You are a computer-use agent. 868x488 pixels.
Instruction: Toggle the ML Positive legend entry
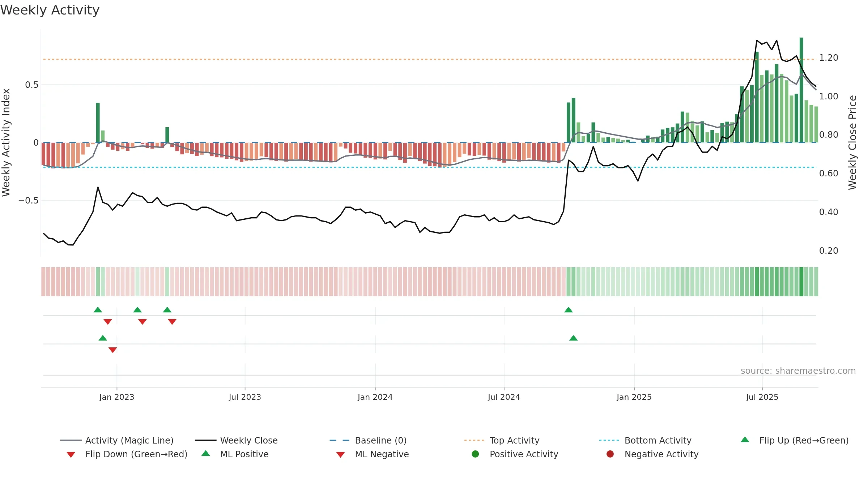pyautogui.click(x=235, y=454)
